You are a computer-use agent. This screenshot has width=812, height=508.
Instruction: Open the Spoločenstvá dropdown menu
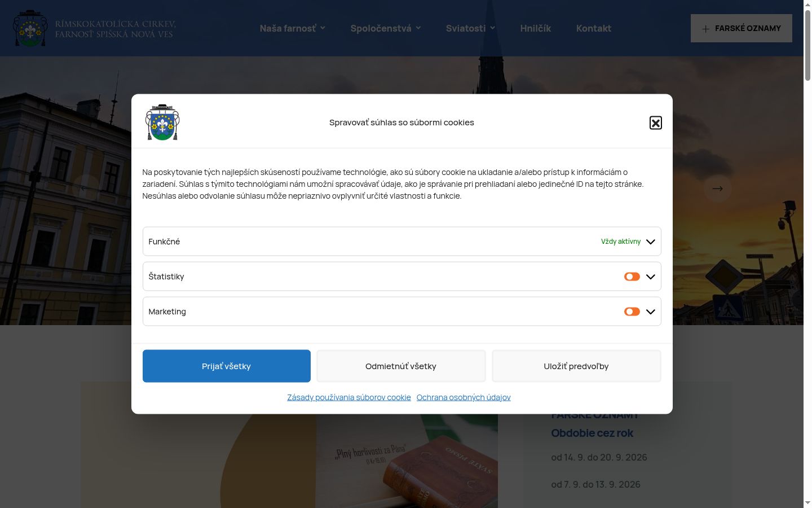click(386, 28)
